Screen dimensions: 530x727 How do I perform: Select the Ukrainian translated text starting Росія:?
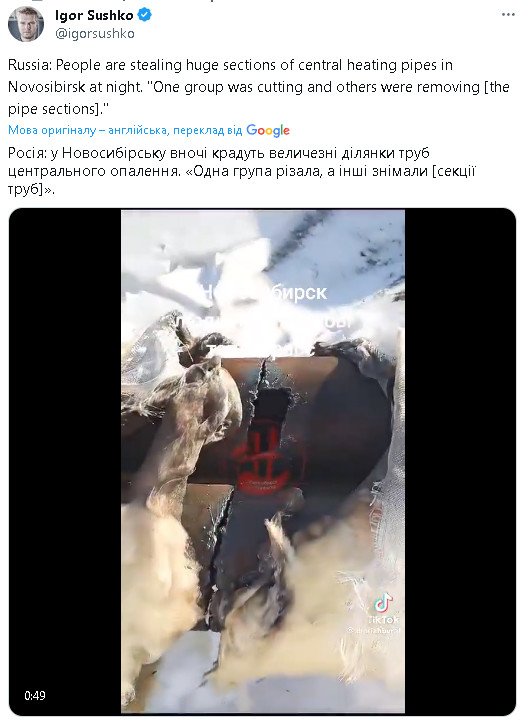[x=242, y=171]
